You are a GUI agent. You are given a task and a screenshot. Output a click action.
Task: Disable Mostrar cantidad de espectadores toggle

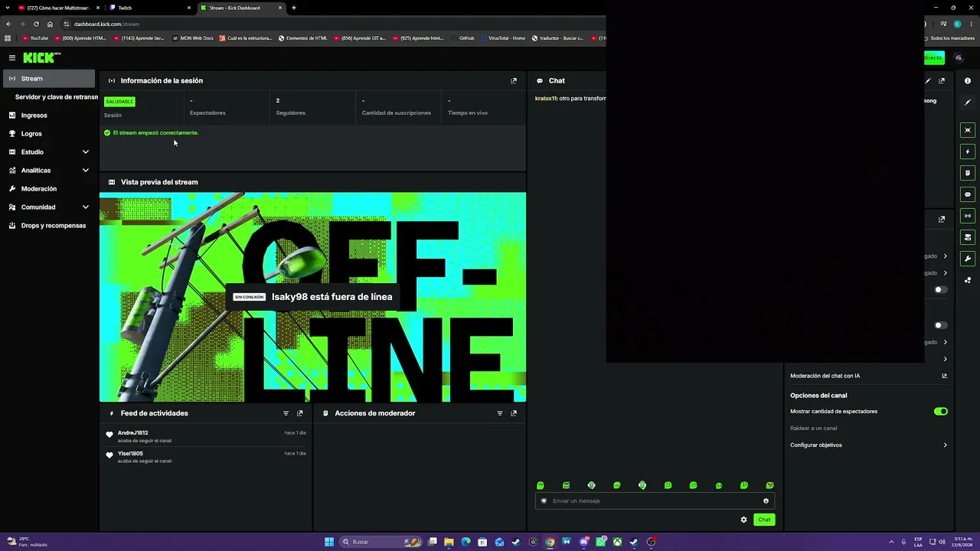click(x=941, y=412)
